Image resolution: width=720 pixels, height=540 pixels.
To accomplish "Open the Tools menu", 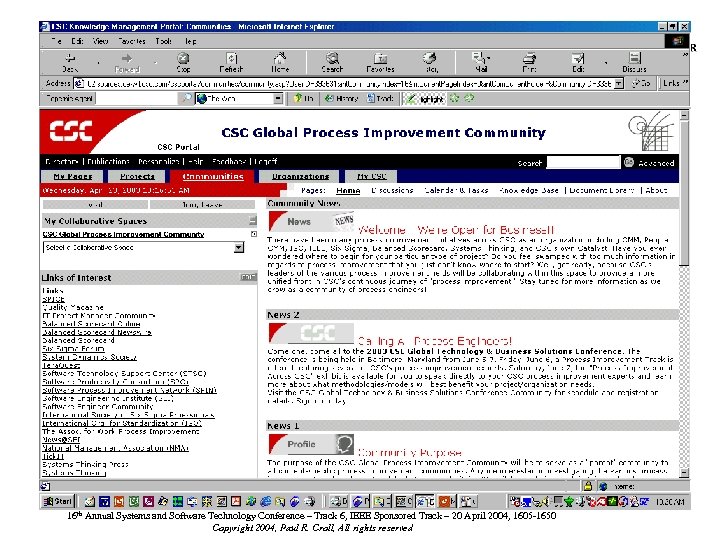I will pos(163,41).
